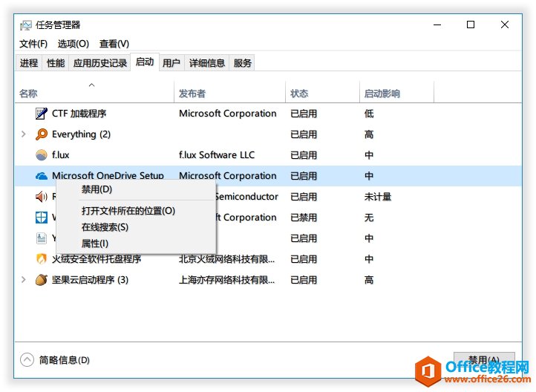The height and width of the screenshot is (392, 536).
Task: Click the speaker audio icon in list
Action: coord(42,197)
